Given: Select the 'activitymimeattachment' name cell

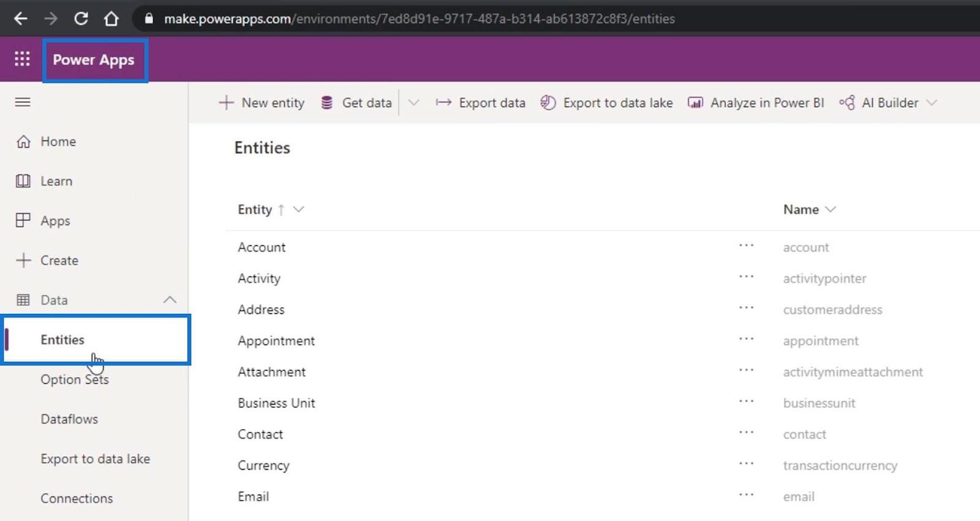Looking at the screenshot, I should pos(853,372).
